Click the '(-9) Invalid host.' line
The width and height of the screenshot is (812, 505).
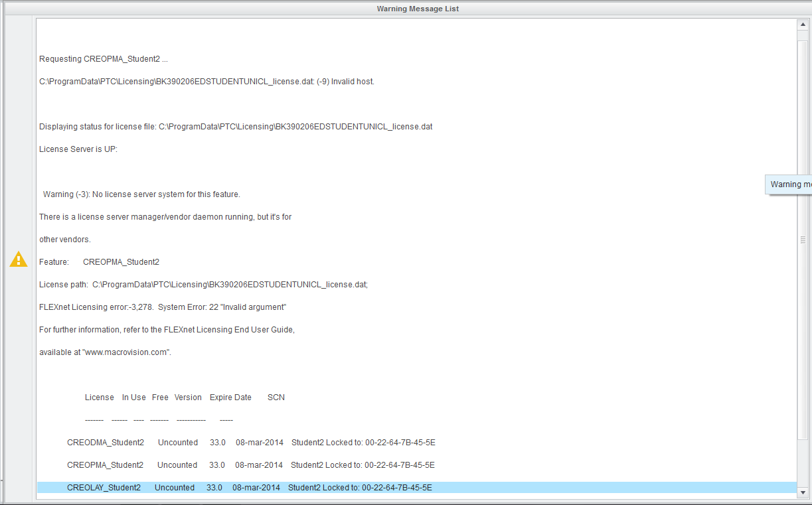point(206,82)
